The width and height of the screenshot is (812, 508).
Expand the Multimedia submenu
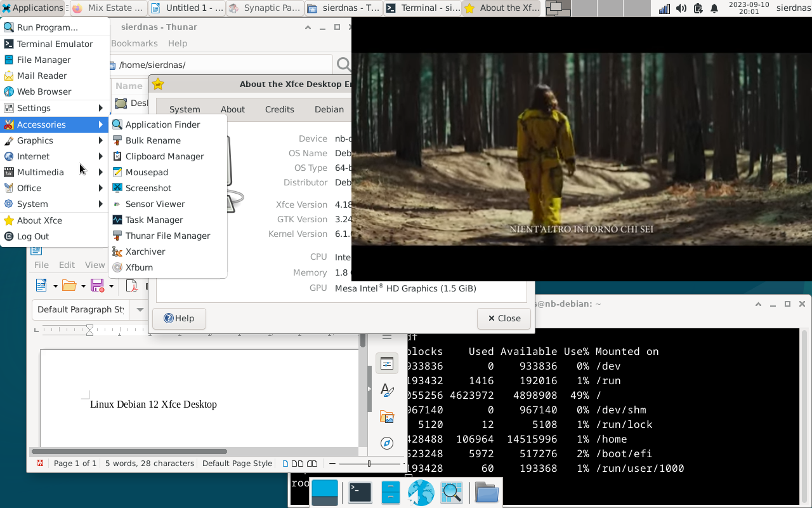pyautogui.click(x=55, y=172)
